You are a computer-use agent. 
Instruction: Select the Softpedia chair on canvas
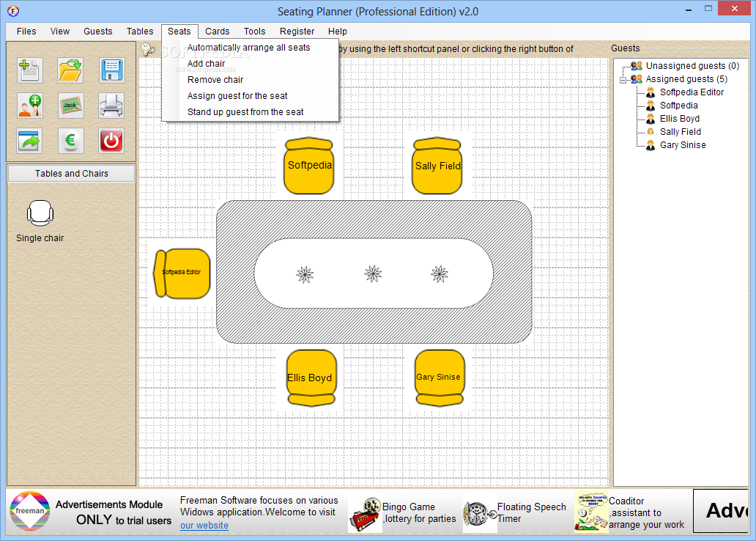tap(308, 166)
